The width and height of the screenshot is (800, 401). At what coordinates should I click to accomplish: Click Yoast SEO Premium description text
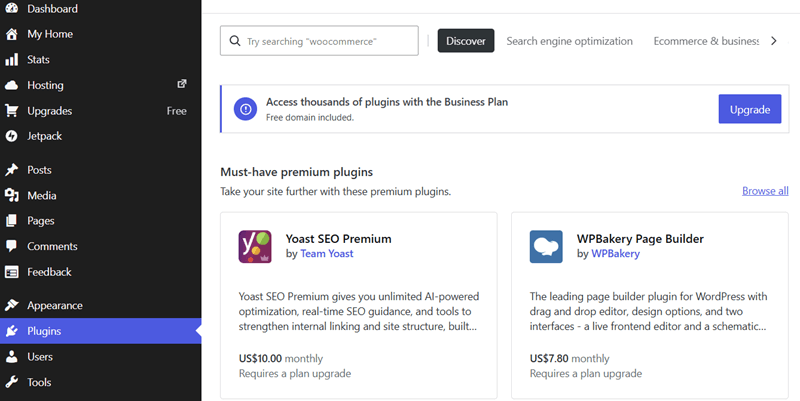coord(359,311)
